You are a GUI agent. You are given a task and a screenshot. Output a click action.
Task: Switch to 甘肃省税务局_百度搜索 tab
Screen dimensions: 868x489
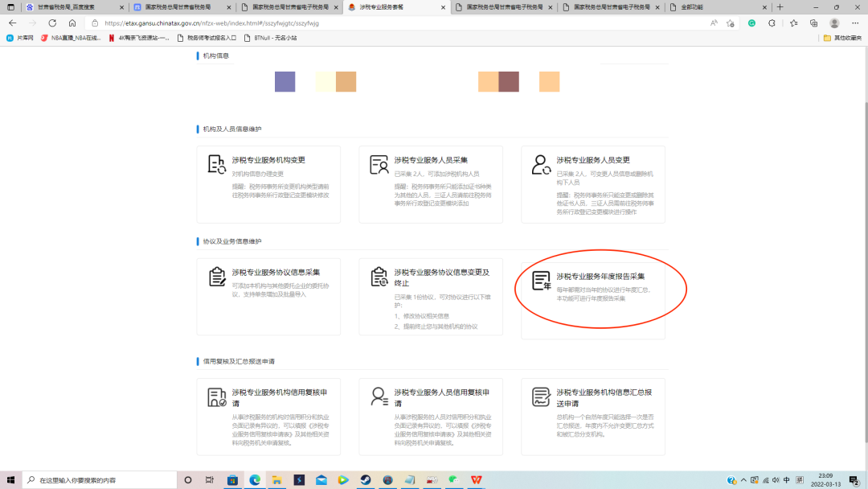pos(75,7)
